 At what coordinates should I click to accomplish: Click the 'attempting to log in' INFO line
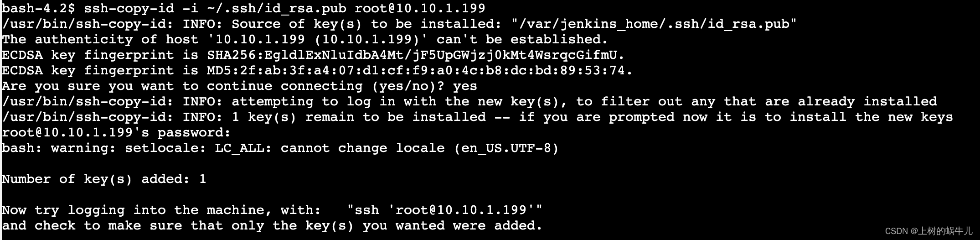469,102
